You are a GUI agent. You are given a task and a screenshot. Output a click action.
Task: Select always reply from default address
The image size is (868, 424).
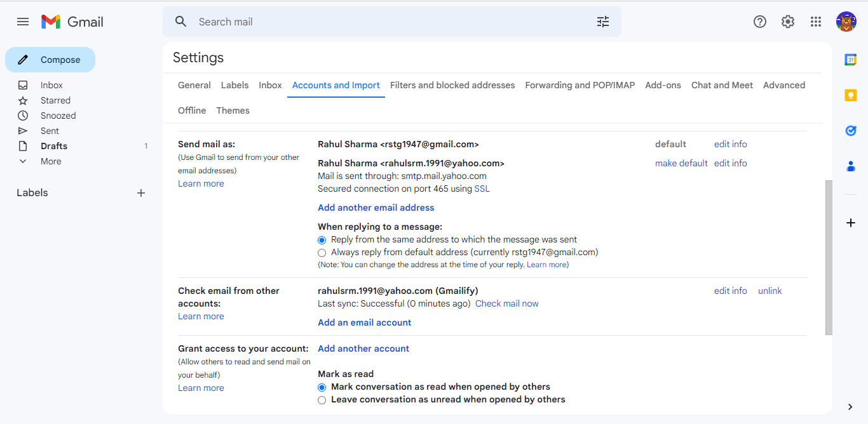tap(322, 253)
